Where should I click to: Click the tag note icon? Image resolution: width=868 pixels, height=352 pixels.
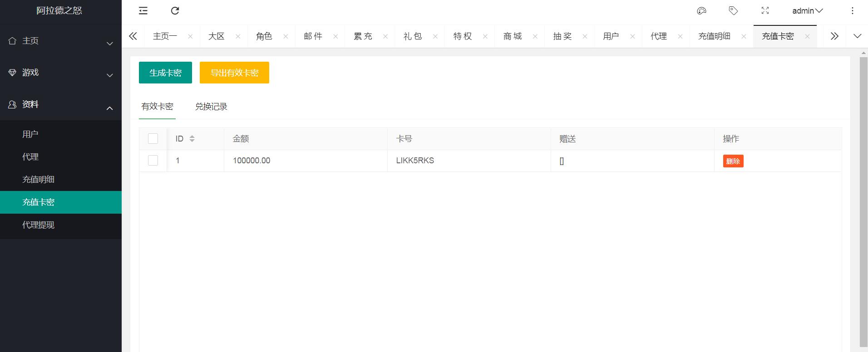click(733, 11)
